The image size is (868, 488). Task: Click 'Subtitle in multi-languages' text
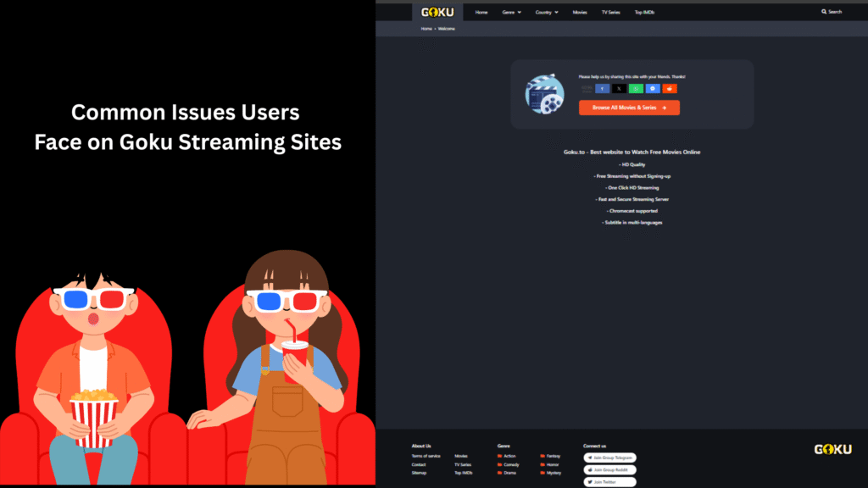click(632, 223)
